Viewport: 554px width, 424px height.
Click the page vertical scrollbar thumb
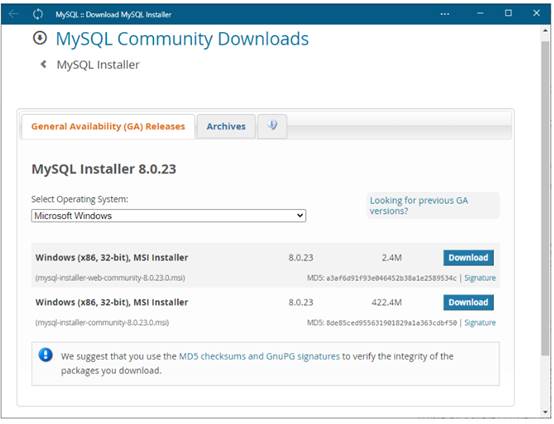[x=545, y=198]
